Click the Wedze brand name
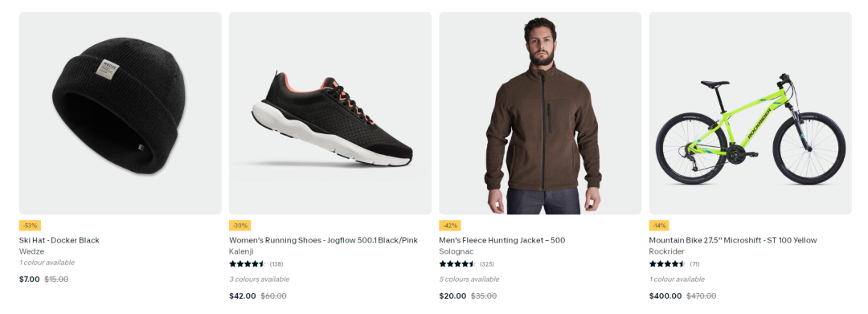This screenshot has height=314, width=868. point(31,251)
